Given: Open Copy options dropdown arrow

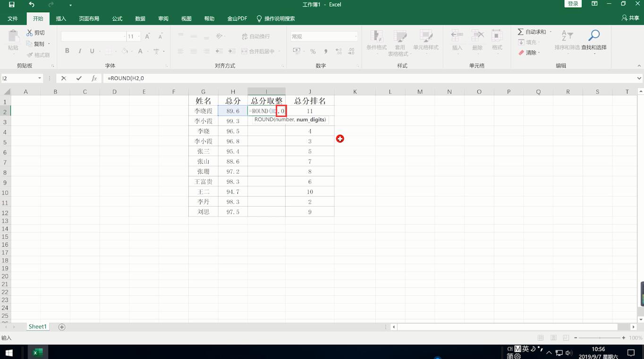Looking at the screenshot, I should pyautogui.click(x=49, y=44).
